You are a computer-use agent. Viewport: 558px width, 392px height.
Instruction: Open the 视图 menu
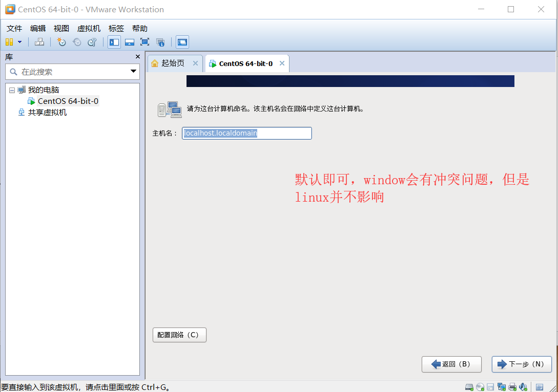click(x=61, y=29)
